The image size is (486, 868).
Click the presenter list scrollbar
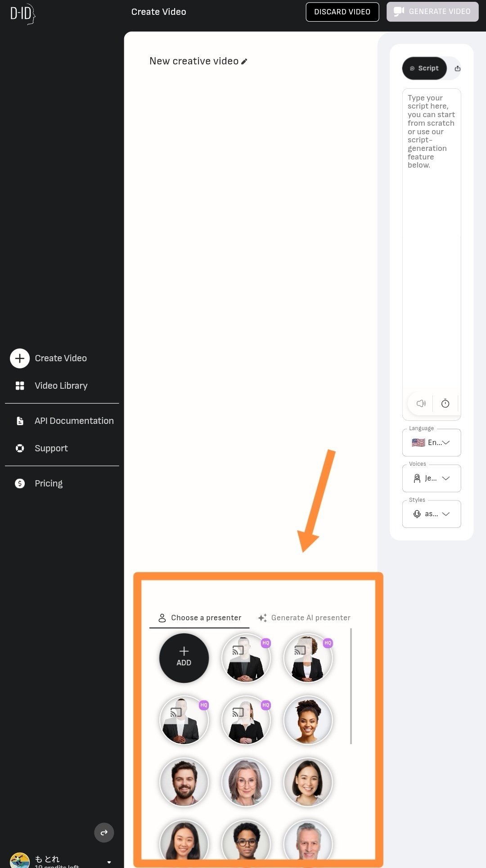[x=351, y=686]
